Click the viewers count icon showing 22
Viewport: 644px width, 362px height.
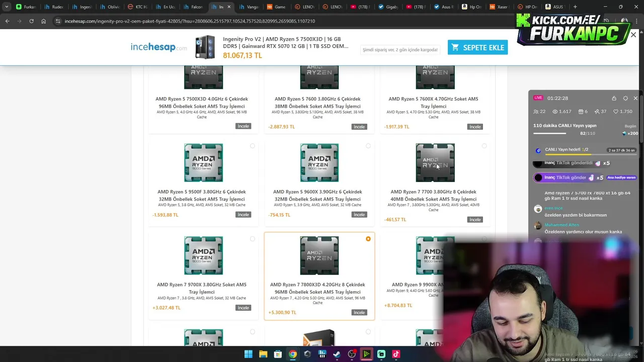(536, 112)
